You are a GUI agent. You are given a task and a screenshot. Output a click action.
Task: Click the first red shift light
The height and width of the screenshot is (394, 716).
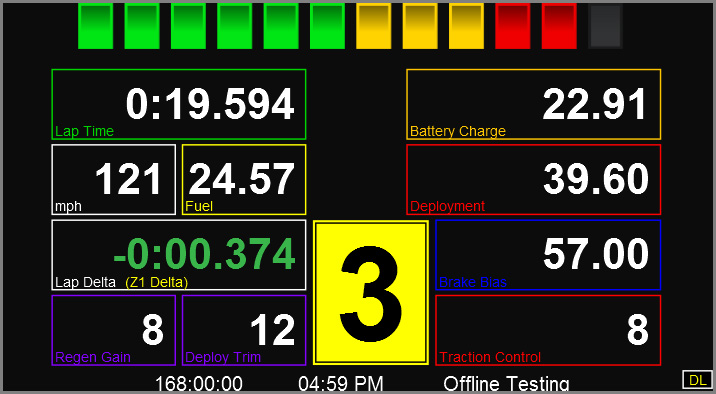click(513, 26)
